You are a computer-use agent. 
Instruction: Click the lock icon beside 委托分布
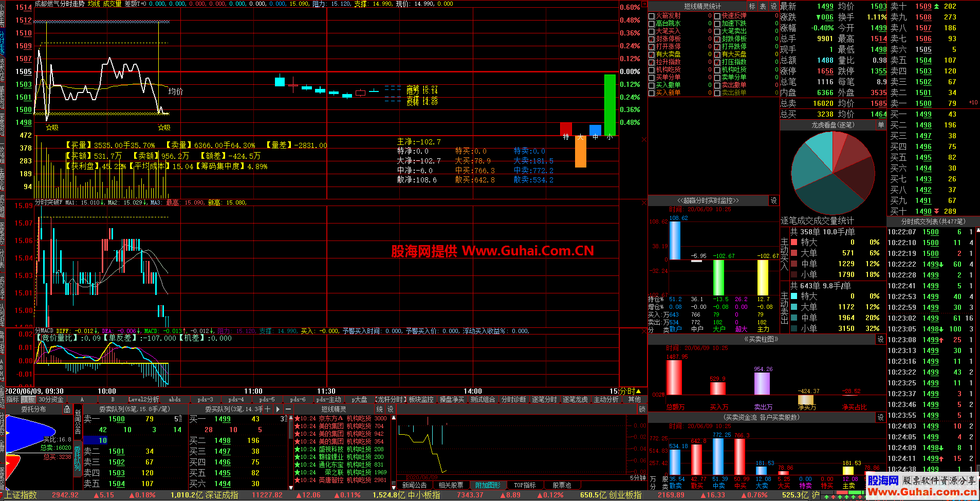(67, 409)
